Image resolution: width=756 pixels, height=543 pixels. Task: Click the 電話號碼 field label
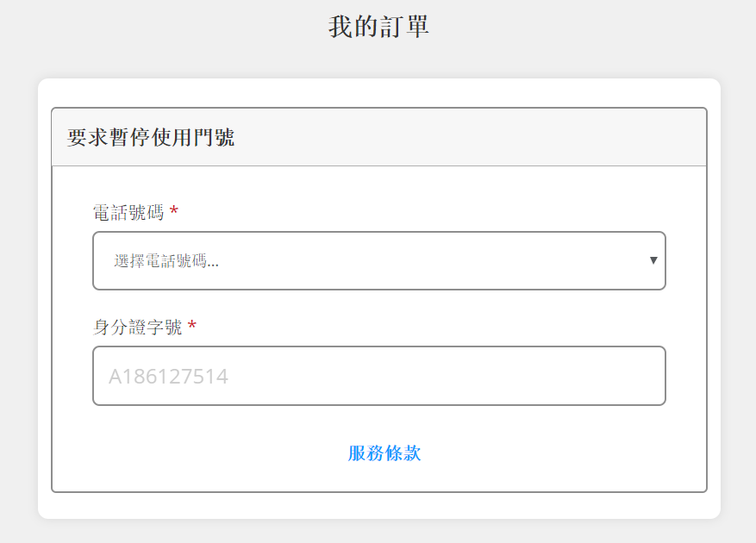[128, 212]
